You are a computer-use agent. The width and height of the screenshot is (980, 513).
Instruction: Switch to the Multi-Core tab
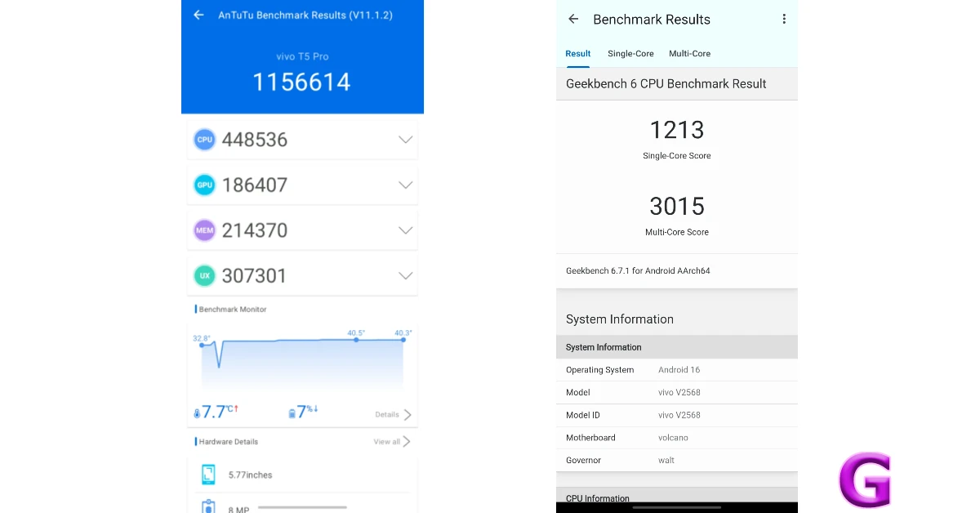pyautogui.click(x=689, y=54)
